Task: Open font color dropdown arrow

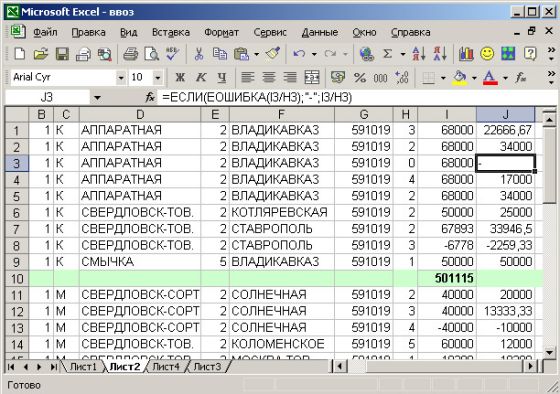Action: pos(505,78)
